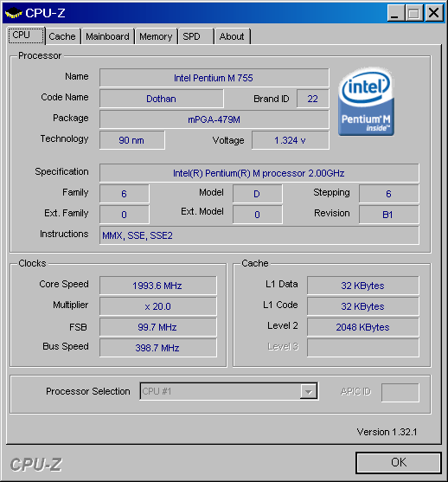
Task: Click the Core Speed value 1993.6 MHz
Action: coord(157,286)
